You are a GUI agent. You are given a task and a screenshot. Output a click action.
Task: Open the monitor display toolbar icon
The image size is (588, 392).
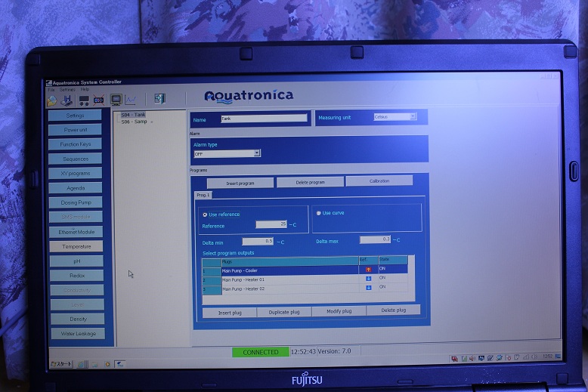pos(116,100)
